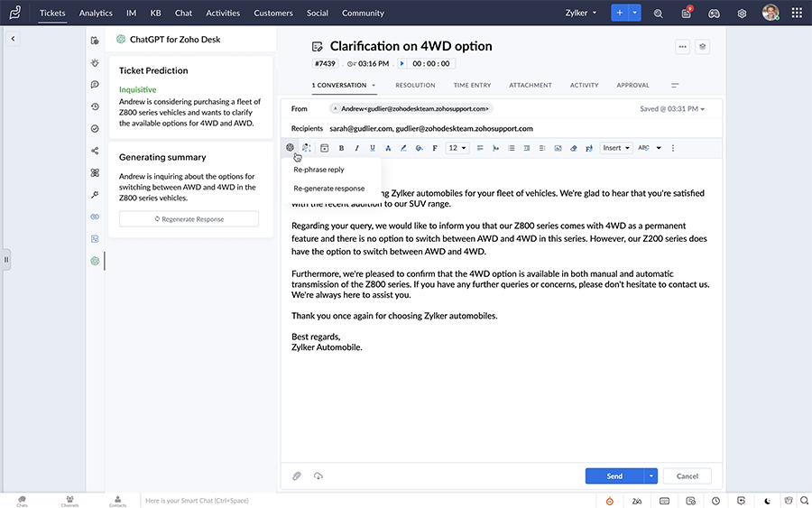Screen dimensions: 812x508
Task: Click the Send button
Action: tap(614, 476)
